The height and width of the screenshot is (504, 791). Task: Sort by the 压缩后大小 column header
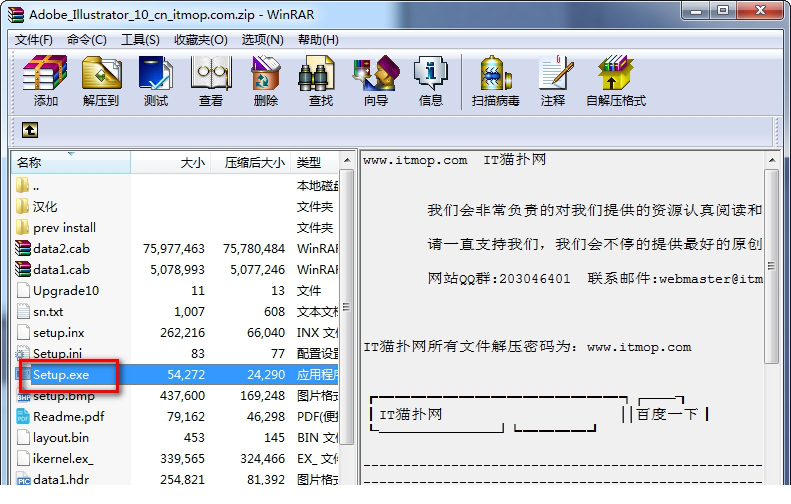coord(250,162)
